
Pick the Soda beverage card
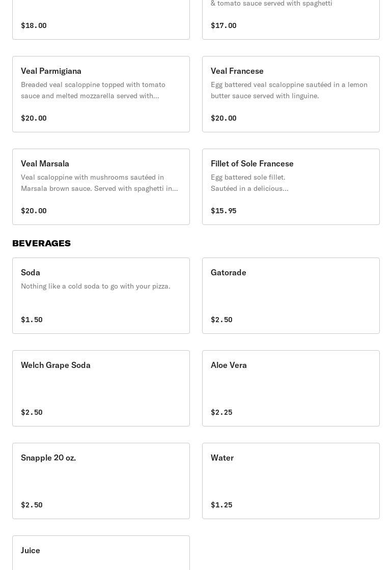click(101, 296)
